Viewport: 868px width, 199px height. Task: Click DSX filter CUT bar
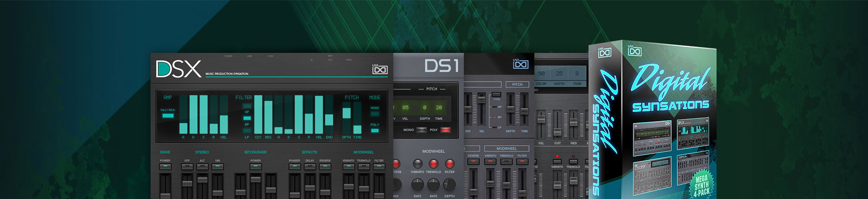[258, 114]
